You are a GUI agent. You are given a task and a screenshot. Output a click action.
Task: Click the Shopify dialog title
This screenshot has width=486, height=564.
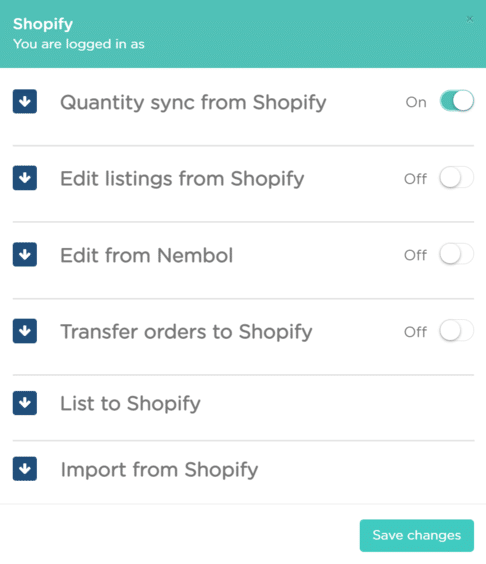[x=43, y=24]
